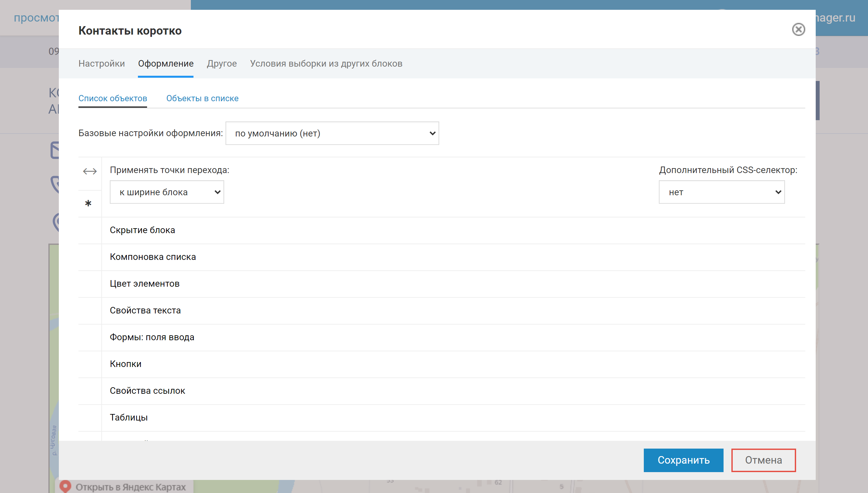Open the Настройки tab
The image size is (868, 493).
point(102,64)
